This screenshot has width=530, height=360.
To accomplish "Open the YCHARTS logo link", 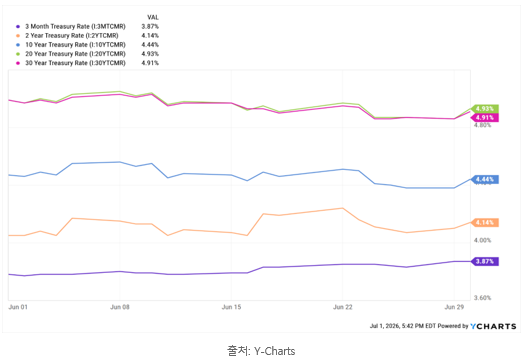I will [x=493, y=326].
